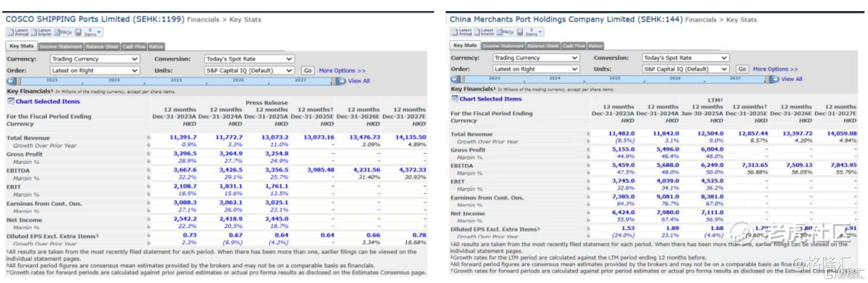Click chart icon beside COSCO EBIT row
The width and height of the screenshot is (868, 283).
pos(149,187)
